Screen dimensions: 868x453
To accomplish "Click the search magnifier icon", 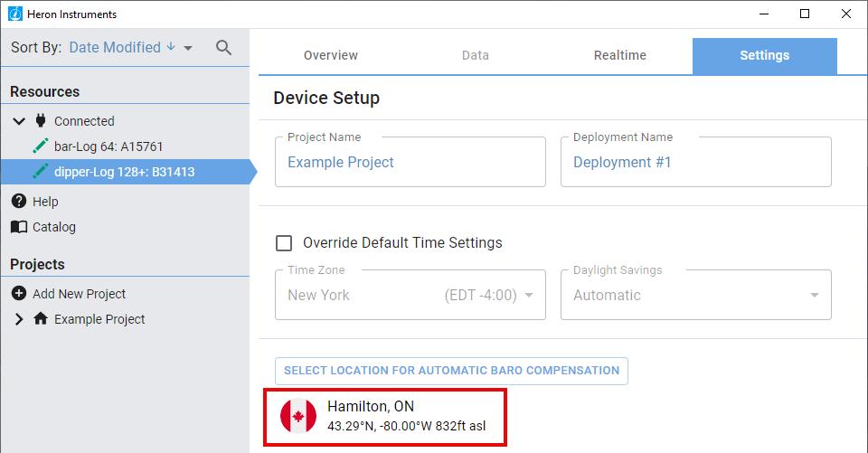I will [224, 48].
